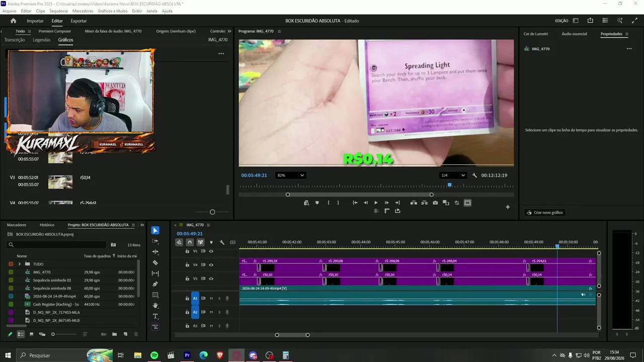Mute audio track A1

point(211,299)
